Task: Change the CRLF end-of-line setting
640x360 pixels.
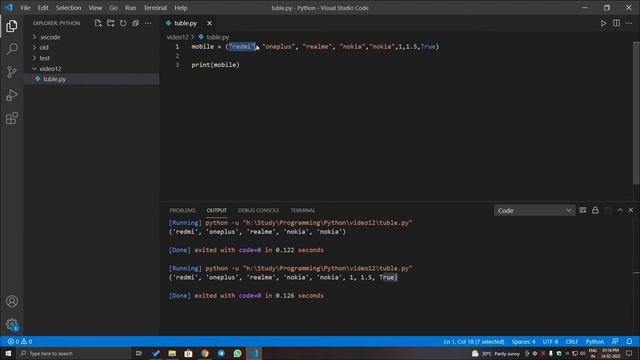Action: tap(571, 342)
